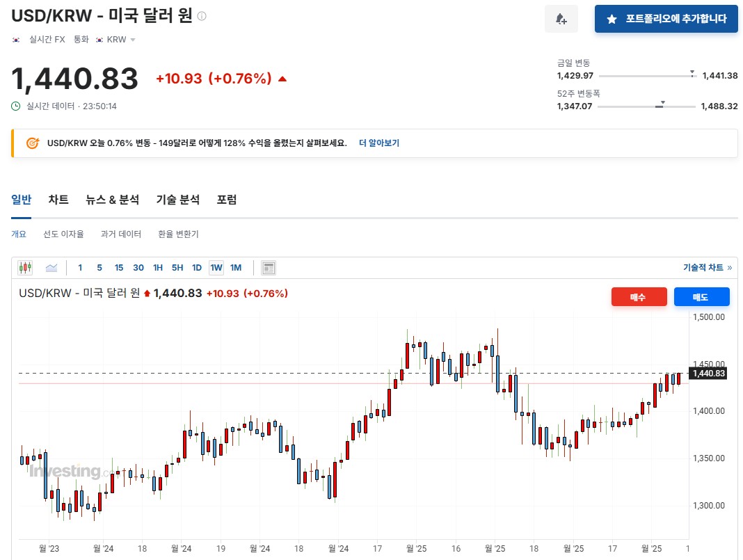This screenshot has height=560, width=743.
Task: Click the add alert bell icon
Action: point(561,19)
